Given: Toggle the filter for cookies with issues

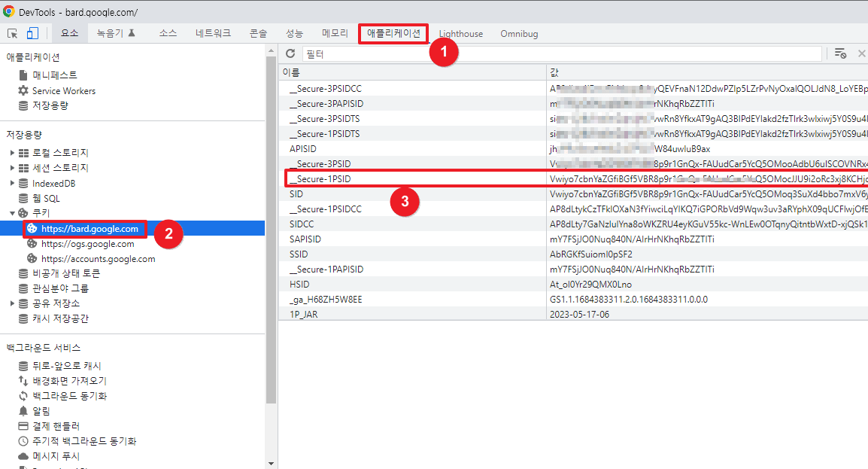Looking at the screenshot, I should (x=841, y=53).
